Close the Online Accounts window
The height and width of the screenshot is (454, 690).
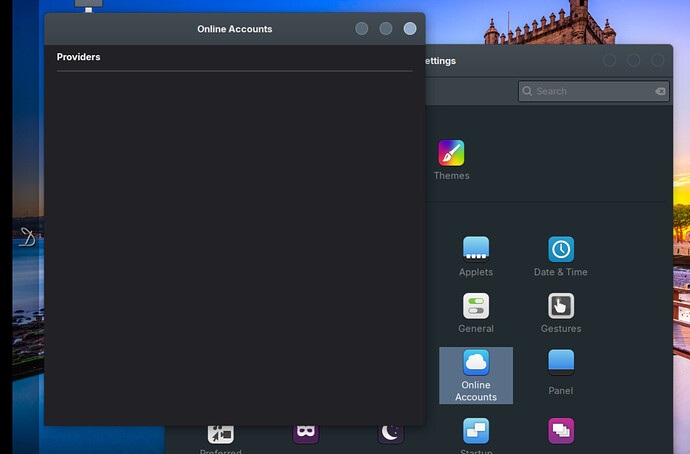point(410,29)
